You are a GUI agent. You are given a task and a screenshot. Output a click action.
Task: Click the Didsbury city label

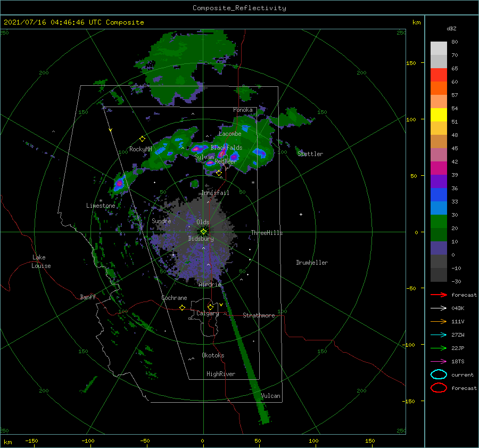[201, 239]
